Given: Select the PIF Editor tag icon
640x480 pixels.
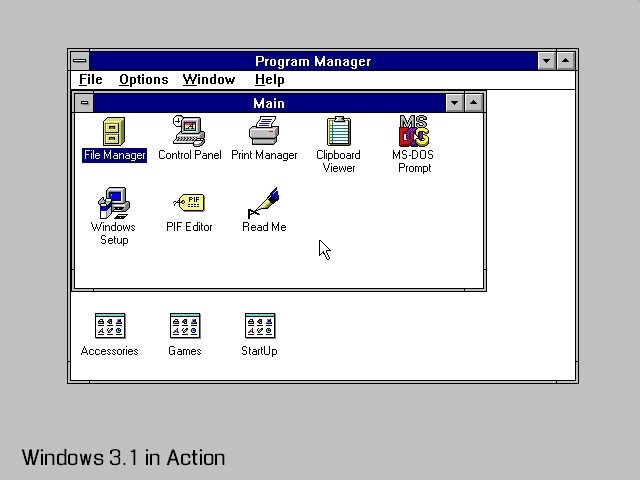Looking at the screenshot, I should tap(189, 202).
